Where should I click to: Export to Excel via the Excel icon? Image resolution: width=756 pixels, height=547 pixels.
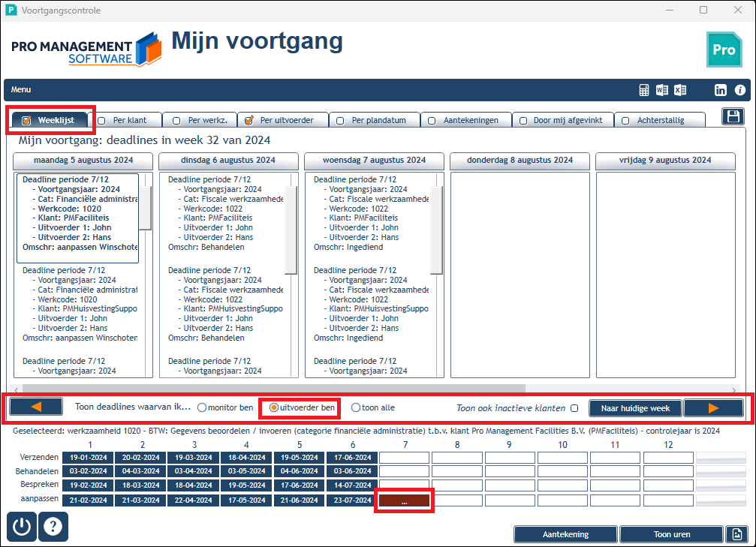click(x=680, y=90)
